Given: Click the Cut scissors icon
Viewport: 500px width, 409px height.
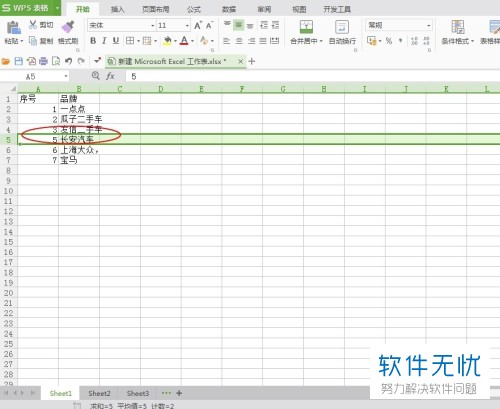Looking at the screenshot, I should pyautogui.click(x=33, y=25).
